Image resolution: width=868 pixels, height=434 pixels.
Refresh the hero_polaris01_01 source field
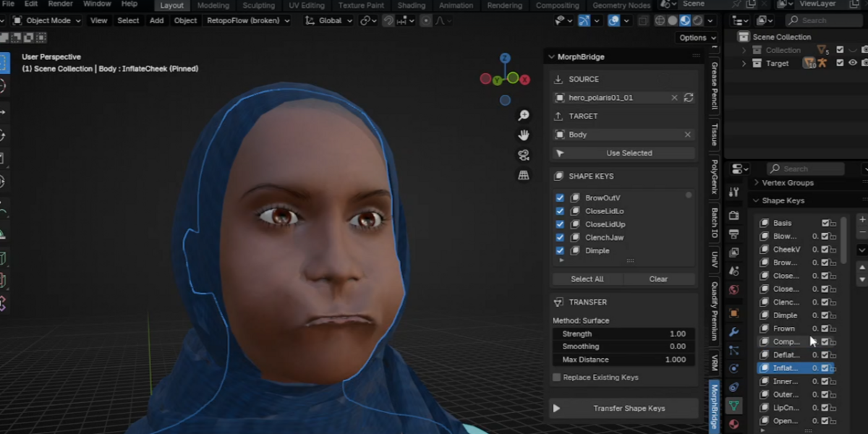(x=689, y=98)
